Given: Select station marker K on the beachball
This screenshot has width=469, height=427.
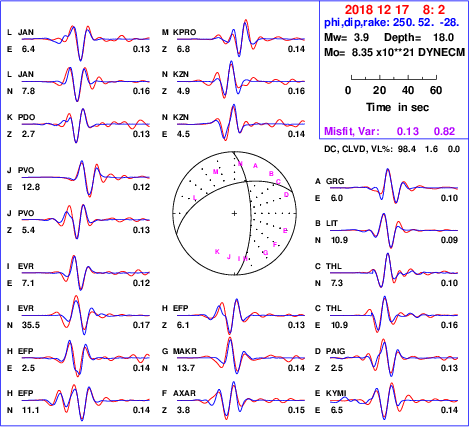Looking at the screenshot, I should click(217, 252).
